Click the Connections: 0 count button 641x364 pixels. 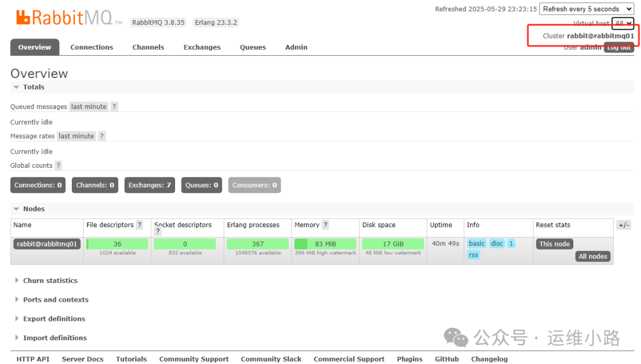pos(38,185)
